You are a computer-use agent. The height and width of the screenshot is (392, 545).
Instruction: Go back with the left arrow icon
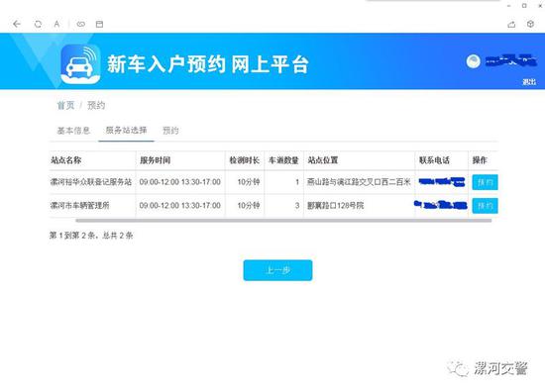pos(17,24)
